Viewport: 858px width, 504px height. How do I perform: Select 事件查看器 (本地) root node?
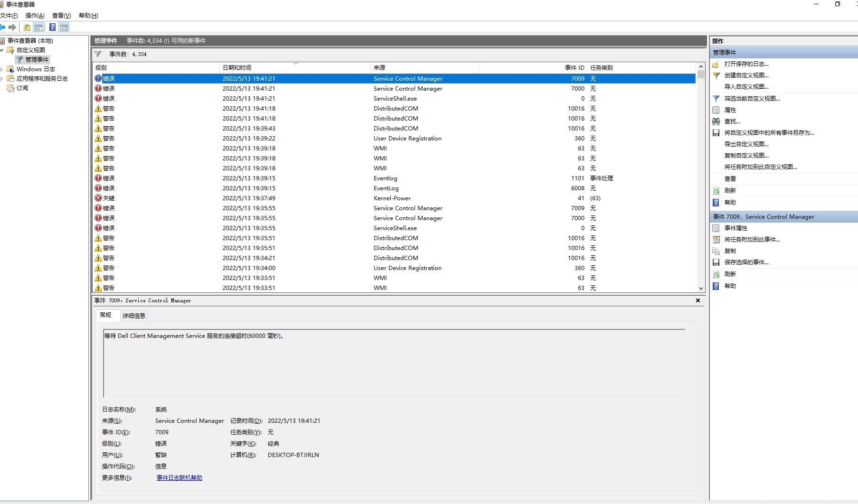point(30,41)
